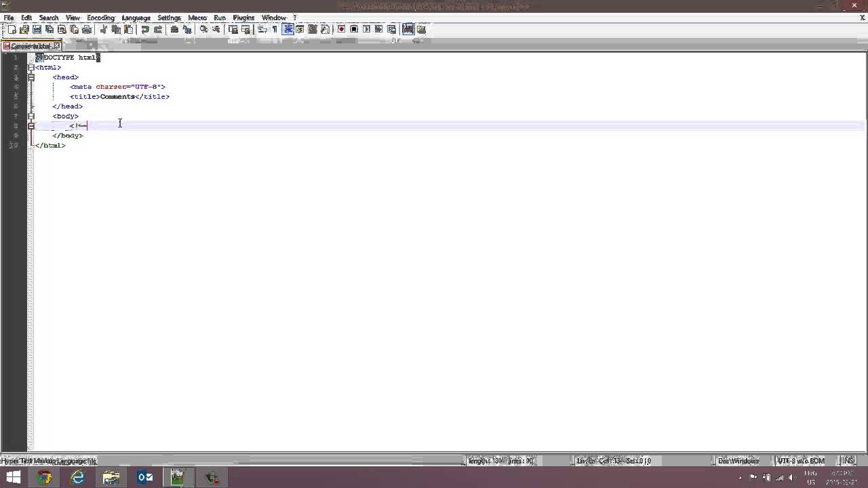Screen dimensions: 868x488
Task: Open Find dialog via magnifier icon
Action: 174,29
